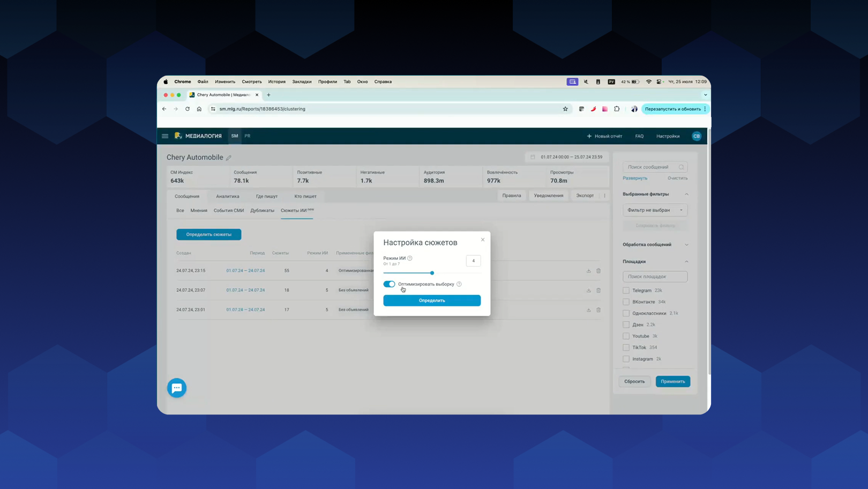Click the Режим ИИ slider handle
The height and width of the screenshot is (489, 868).
click(x=432, y=273)
